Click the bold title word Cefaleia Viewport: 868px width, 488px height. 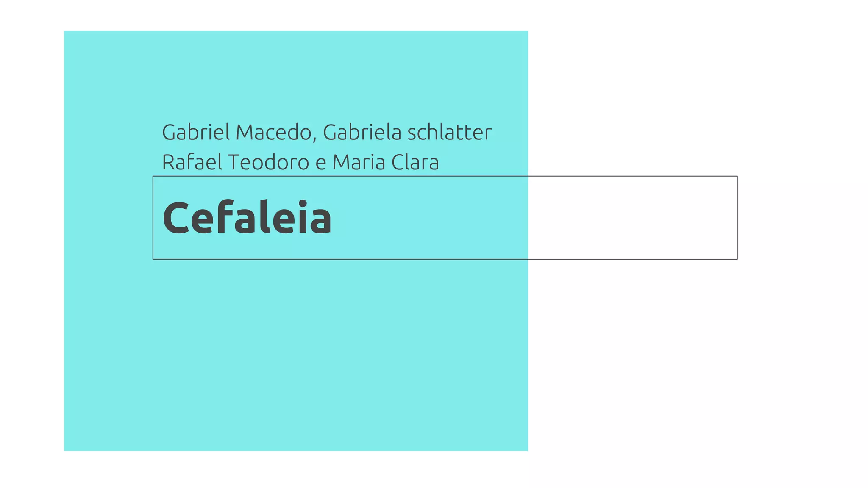click(247, 218)
